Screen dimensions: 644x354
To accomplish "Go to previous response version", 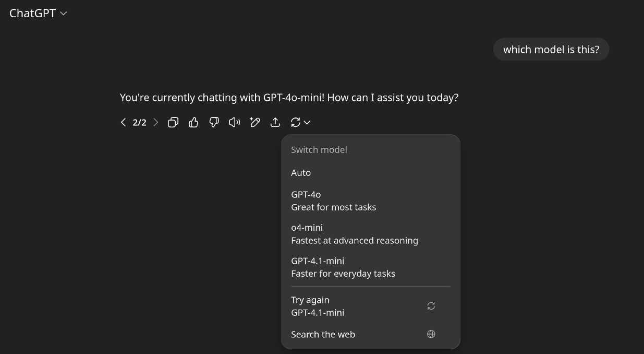I will click(x=123, y=122).
